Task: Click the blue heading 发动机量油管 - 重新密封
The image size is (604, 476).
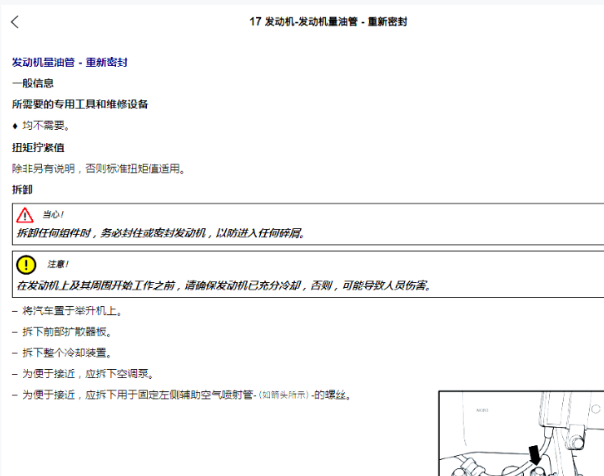Action: 69,62
